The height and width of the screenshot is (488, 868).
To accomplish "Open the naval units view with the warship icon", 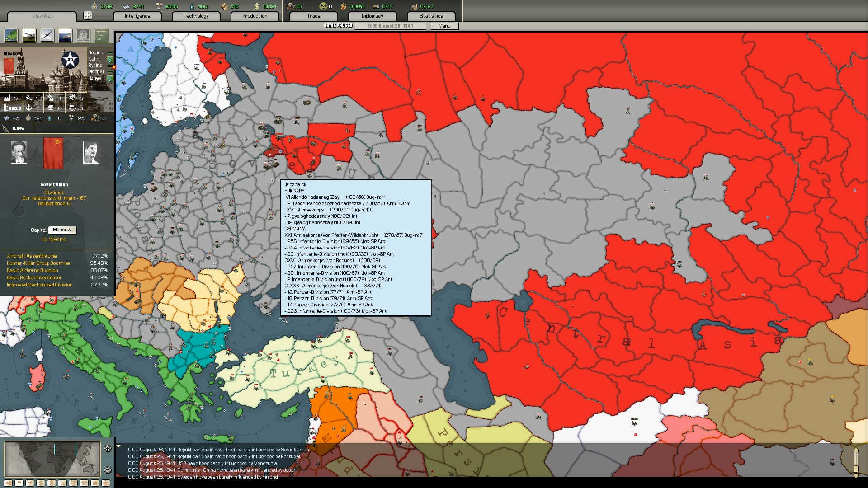I will coord(65,35).
